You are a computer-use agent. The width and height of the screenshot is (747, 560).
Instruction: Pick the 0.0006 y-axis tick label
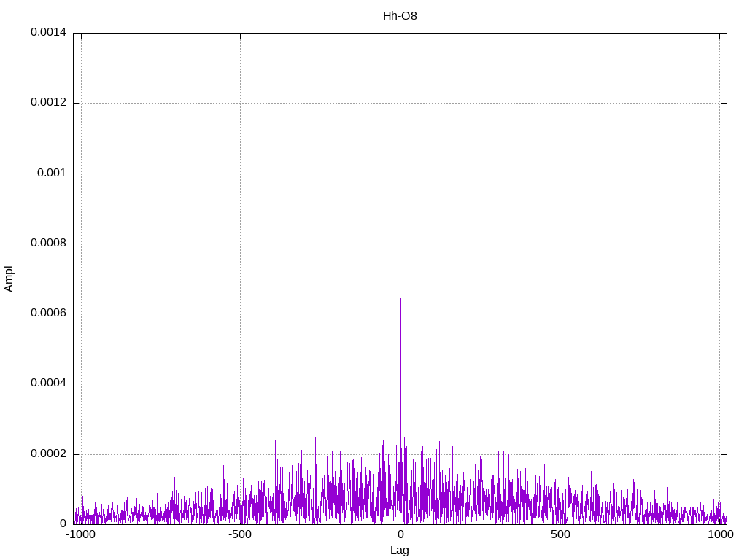click(x=48, y=314)
